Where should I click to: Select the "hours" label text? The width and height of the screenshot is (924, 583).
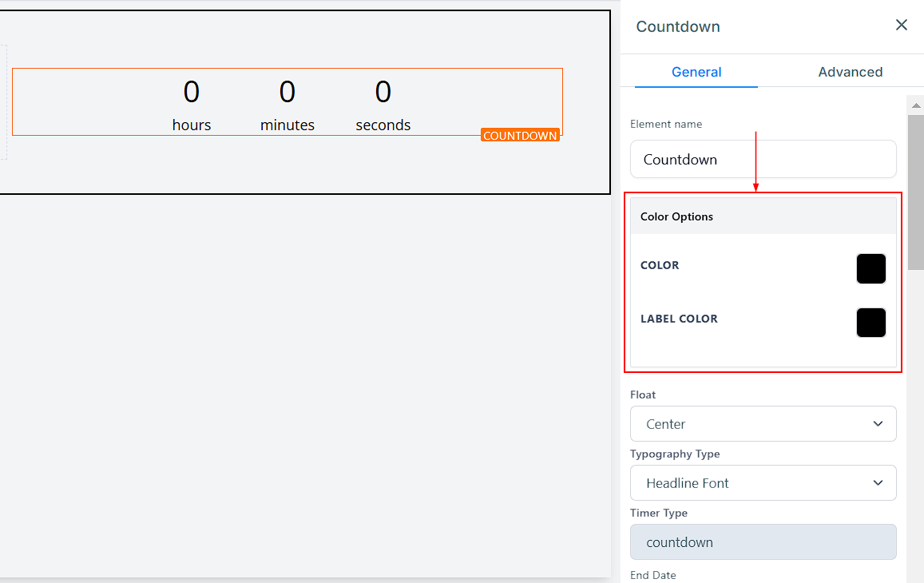click(x=192, y=125)
